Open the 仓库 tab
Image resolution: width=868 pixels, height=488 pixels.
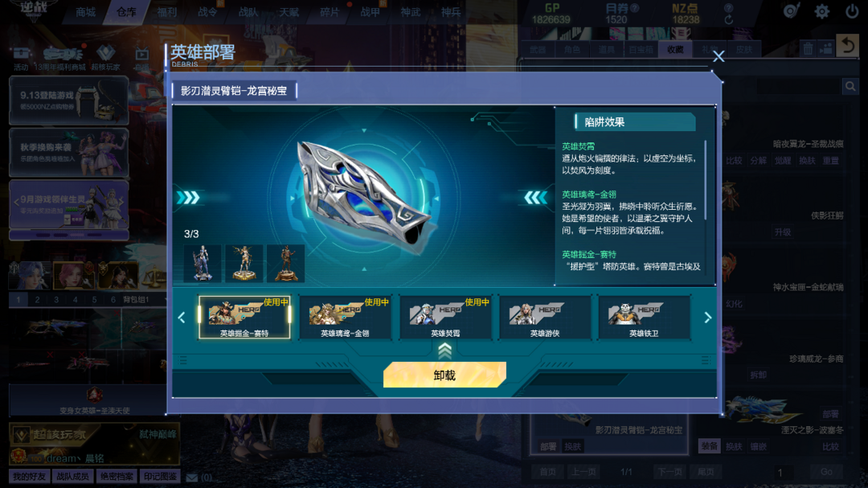(126, 11)
